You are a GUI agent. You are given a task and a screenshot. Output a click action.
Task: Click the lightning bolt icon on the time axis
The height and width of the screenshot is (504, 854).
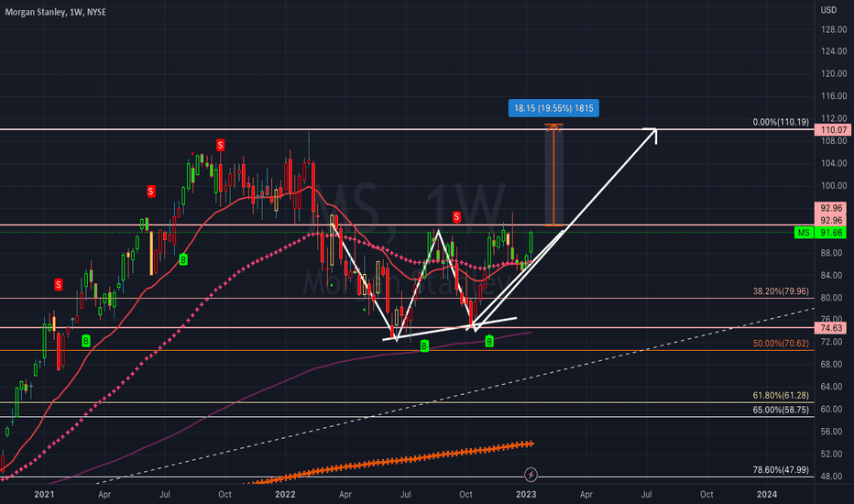point(531,475)
